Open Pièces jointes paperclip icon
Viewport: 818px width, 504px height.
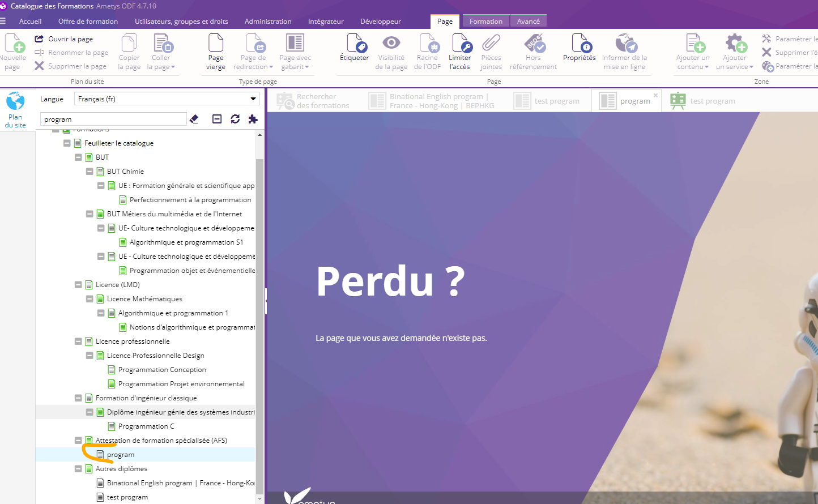click(x=491, y=43)
